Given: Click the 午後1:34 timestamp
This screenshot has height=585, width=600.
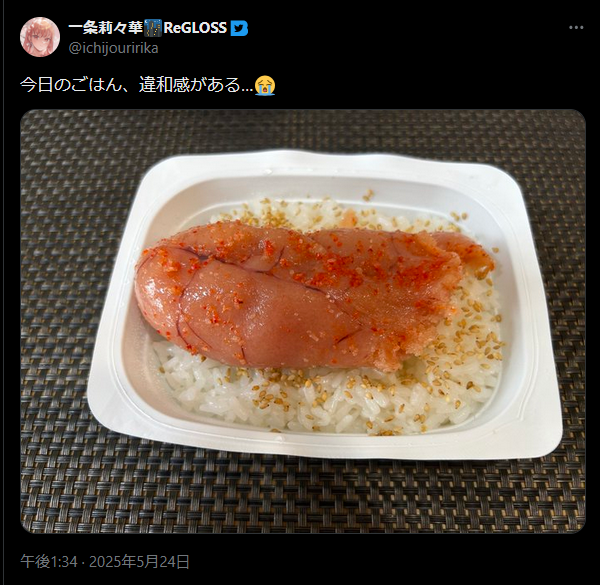Looking at the screenshot, I should click(49, 562).
